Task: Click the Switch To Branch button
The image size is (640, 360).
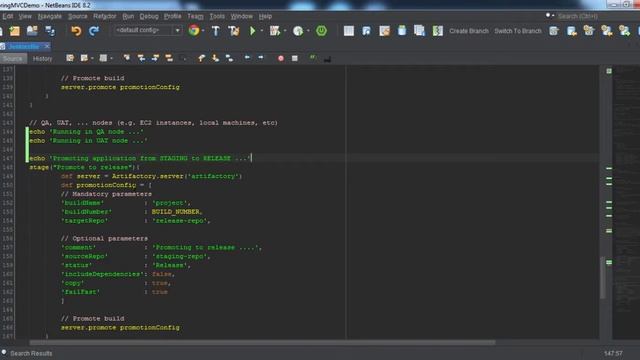Action: pyautogui.click(x=518, y=31)
